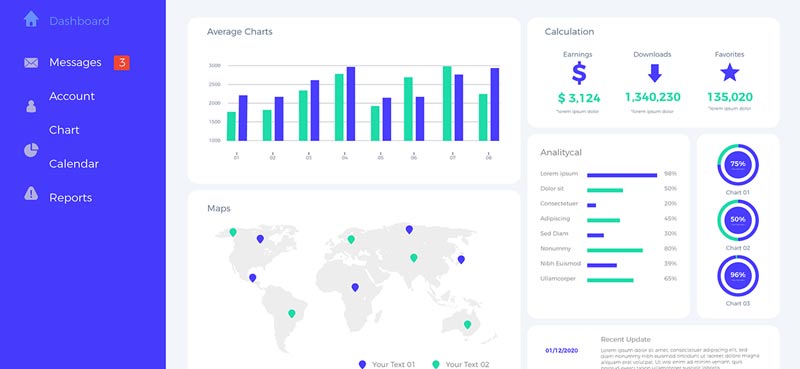Select the Account sidebar item
Image resolution: width=800 pixels, height=369 pixels.
pos(72,96)
